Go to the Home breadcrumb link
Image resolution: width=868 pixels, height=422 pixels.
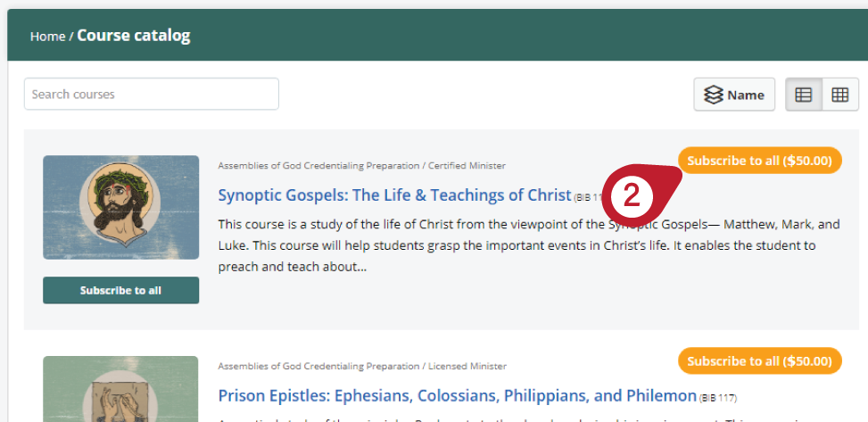click(x=47, y=37)
